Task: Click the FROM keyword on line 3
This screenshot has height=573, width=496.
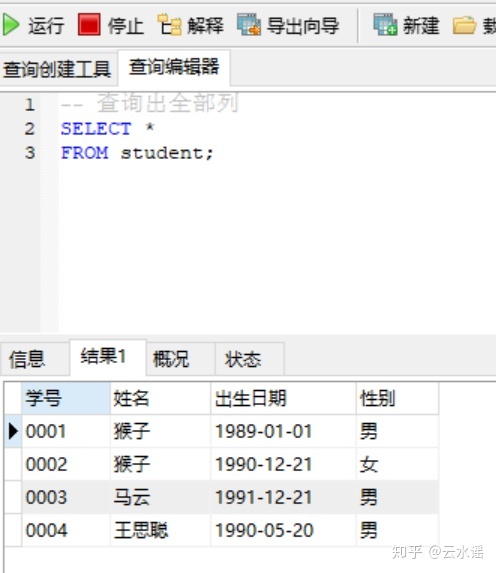Action: (x=84, y=153)
